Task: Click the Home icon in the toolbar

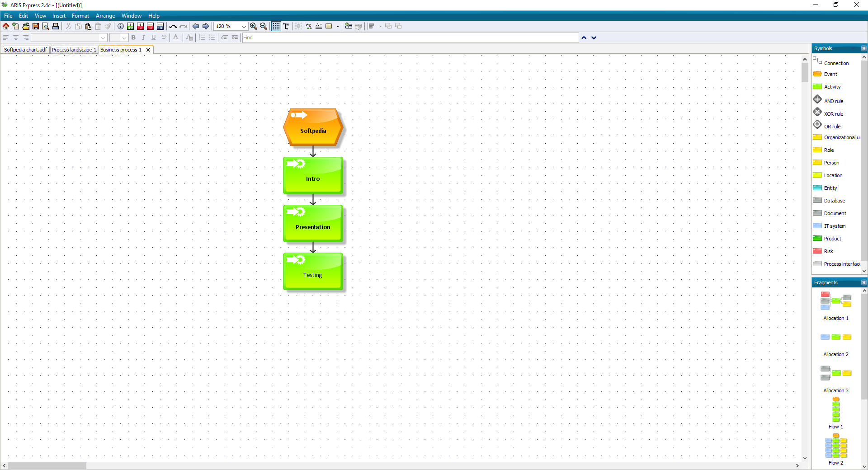Action: tap(6, 26)
